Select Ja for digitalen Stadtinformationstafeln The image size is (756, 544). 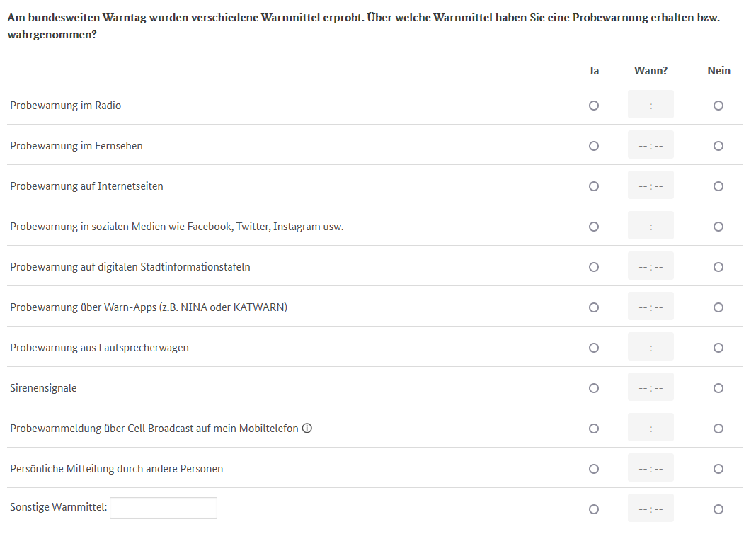click(594, 266)
